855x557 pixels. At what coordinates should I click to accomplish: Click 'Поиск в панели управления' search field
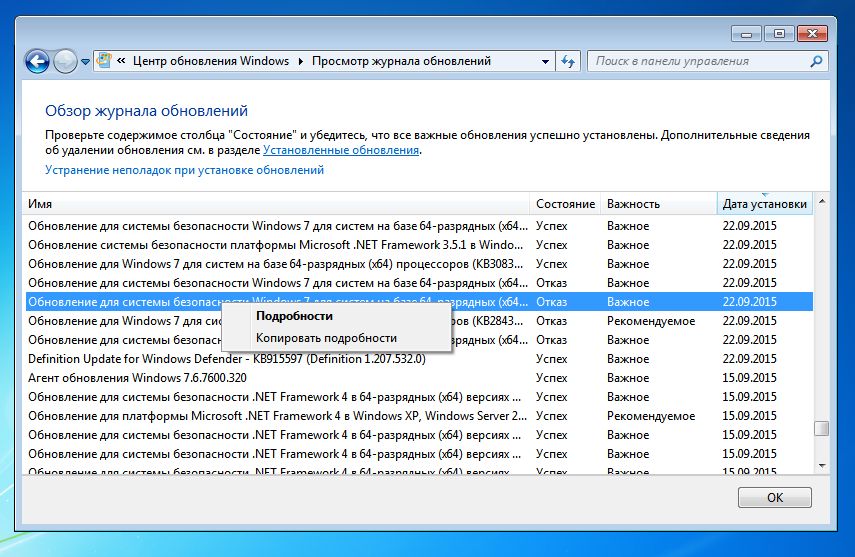pos(699,61)
